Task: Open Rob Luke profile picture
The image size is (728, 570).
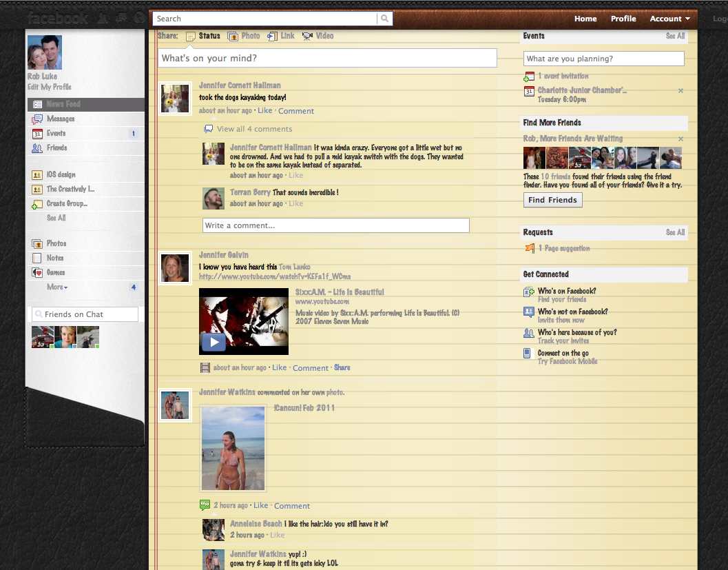Action: pyautogui.click(x=45, y=52)
